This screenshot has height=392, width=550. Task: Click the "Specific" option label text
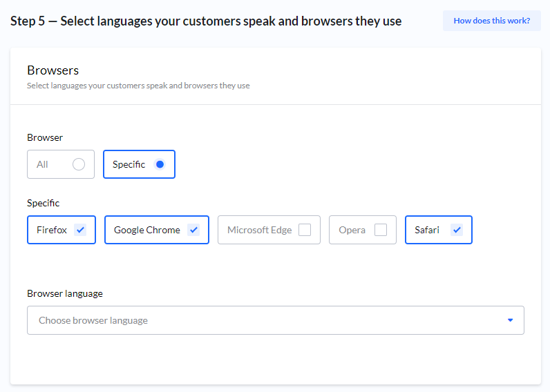coord(129,164)
